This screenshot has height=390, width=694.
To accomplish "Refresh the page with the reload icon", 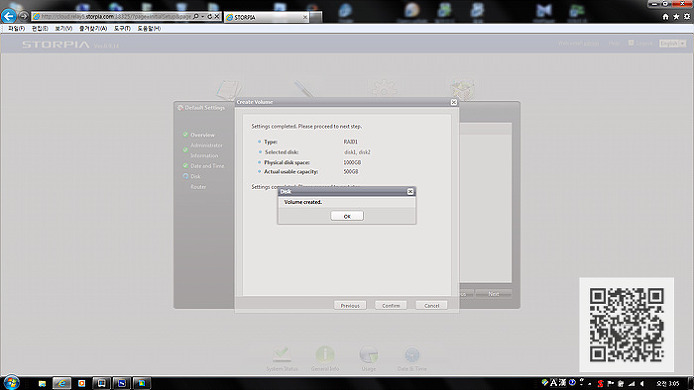I will click(210, 16).
